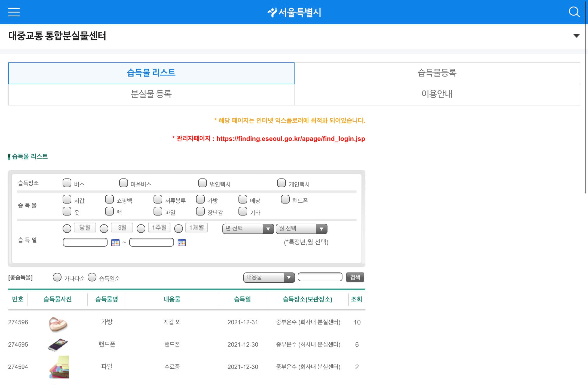Open the end date calendar icon
Viewport: 588px width, 385px height.
point(182,242)
